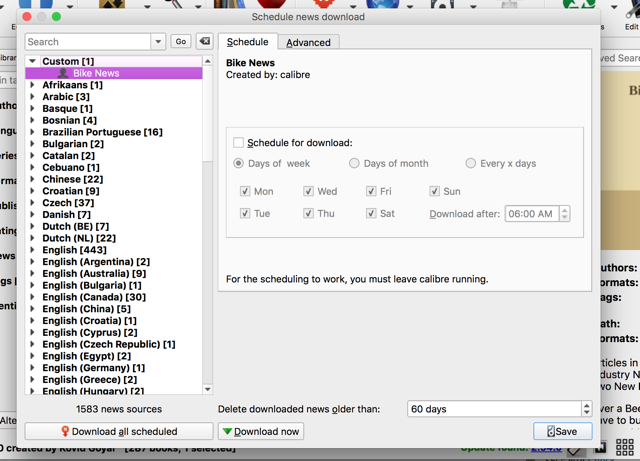Expand the Czech [37] category
Image resolution: width=640 pixels, height=461 pixels.
click(x=32, y=203)
